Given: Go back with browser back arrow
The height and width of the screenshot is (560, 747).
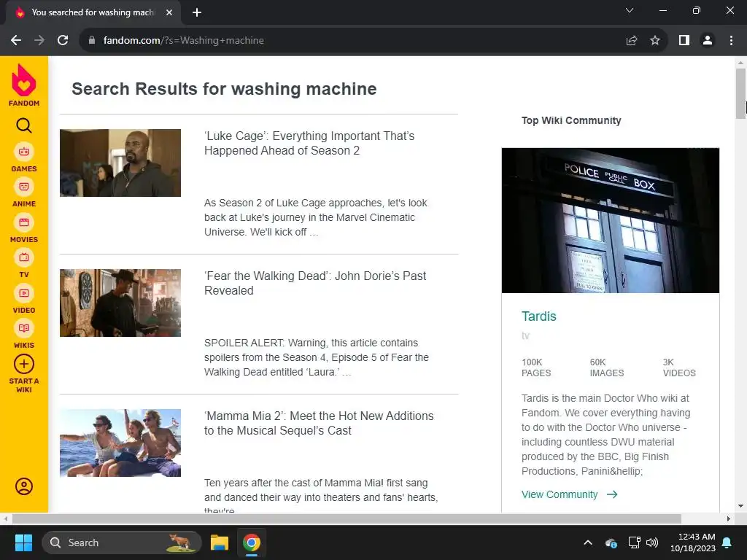Looking at the screenshot, I should coord(16,41).
